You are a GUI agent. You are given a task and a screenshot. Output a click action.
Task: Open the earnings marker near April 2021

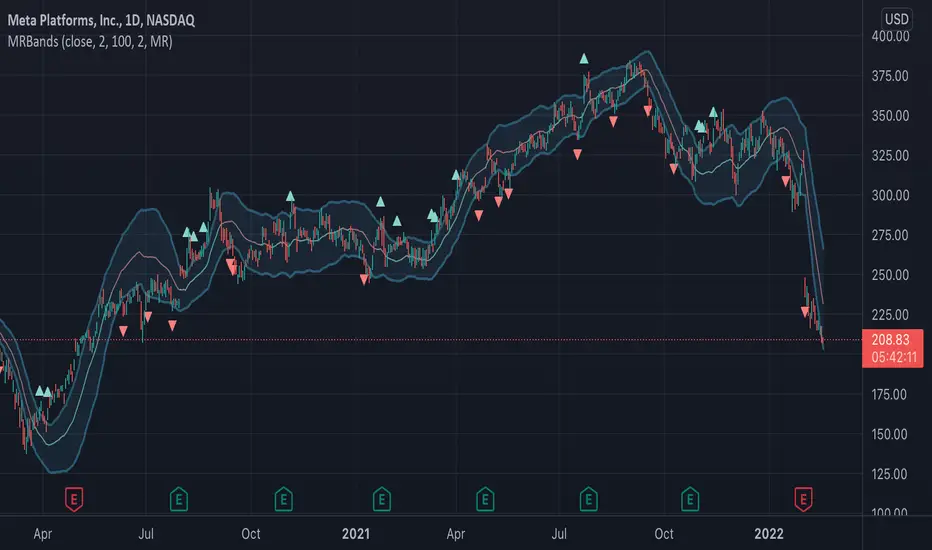pyautogui.click(x=485, y=499)
